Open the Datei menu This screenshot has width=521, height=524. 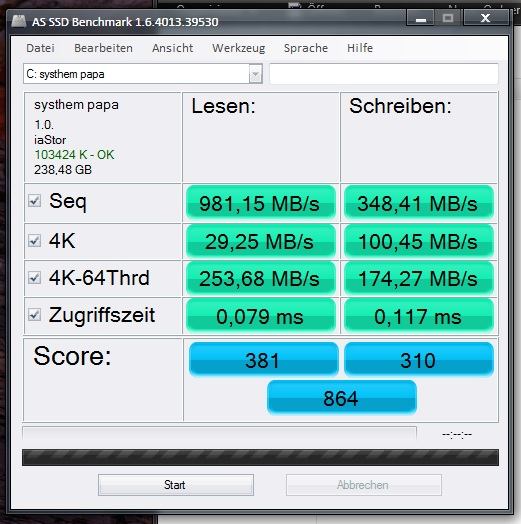pyautogui.click(x=40, y=48)
